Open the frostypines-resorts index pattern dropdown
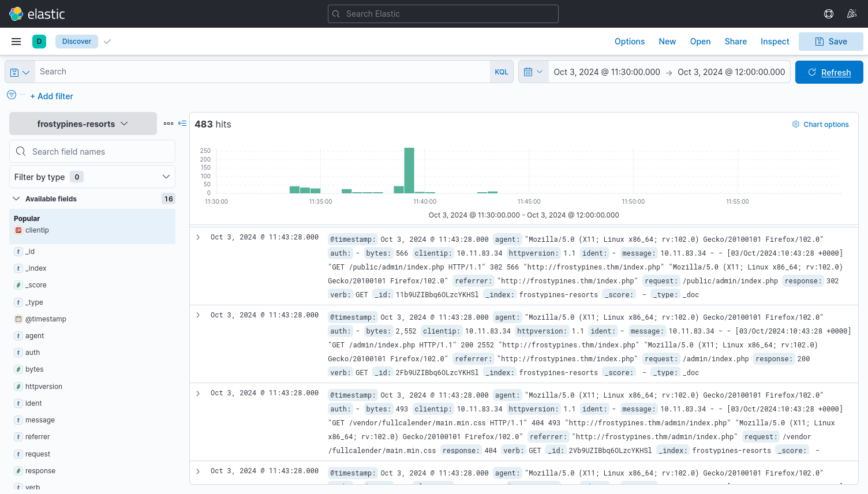The height and width of the screenshot is (494, 868). (x=83, y=124)
